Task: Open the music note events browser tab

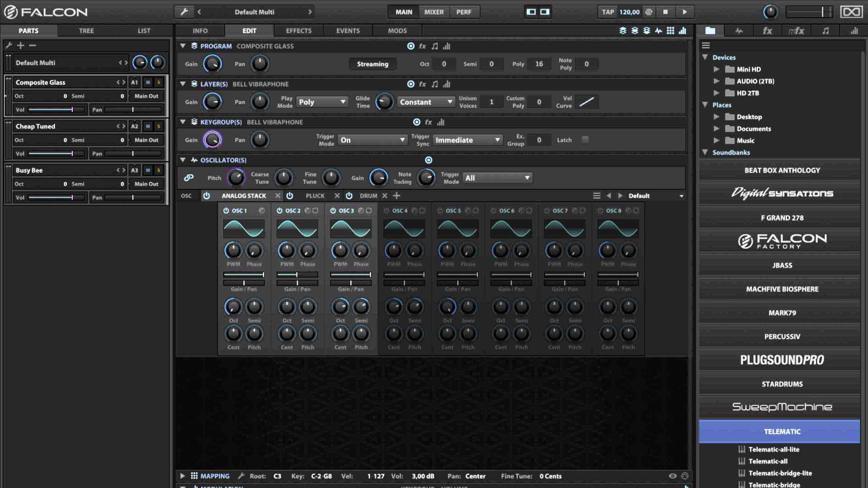Action: point(825,31)
